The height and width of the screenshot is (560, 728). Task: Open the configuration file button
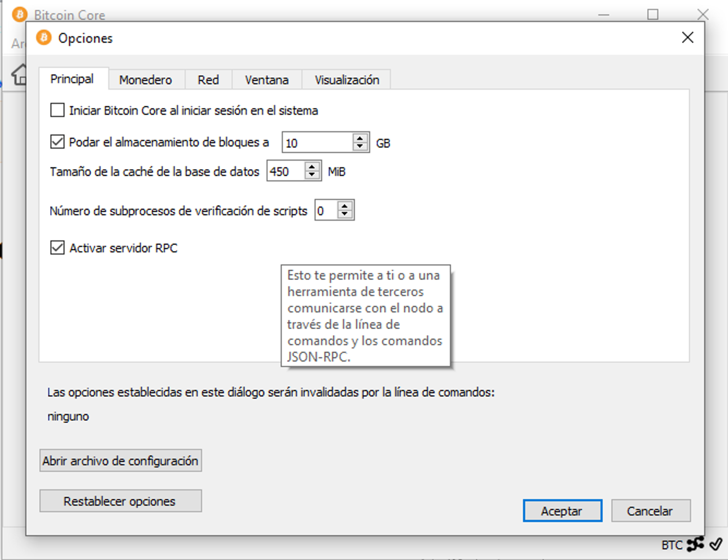[120, 461]
